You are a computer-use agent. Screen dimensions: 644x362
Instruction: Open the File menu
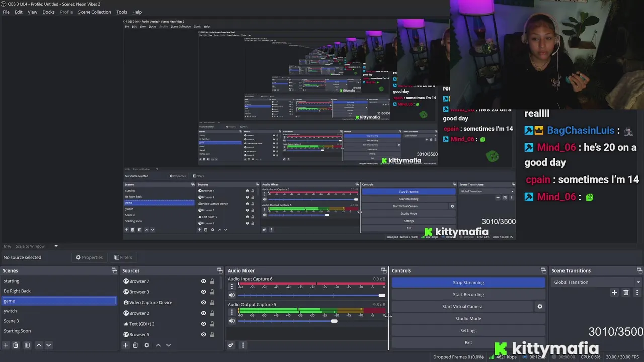6,12
